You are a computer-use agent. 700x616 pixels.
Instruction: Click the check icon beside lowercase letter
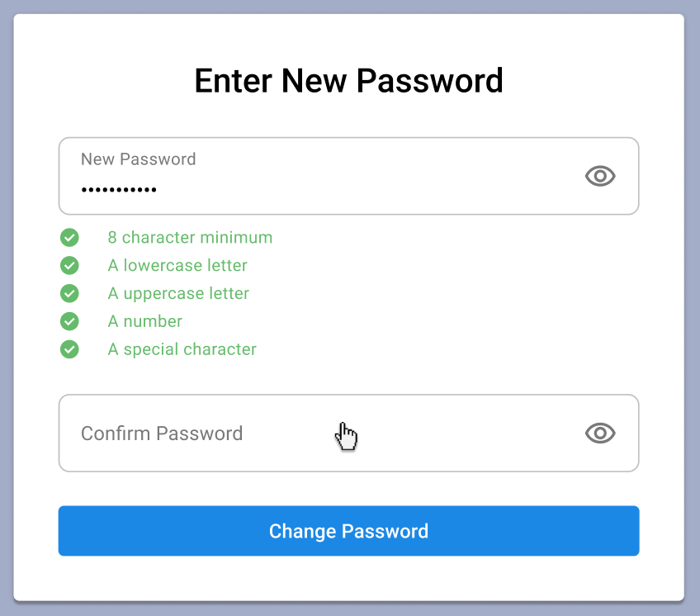[69, 265]
